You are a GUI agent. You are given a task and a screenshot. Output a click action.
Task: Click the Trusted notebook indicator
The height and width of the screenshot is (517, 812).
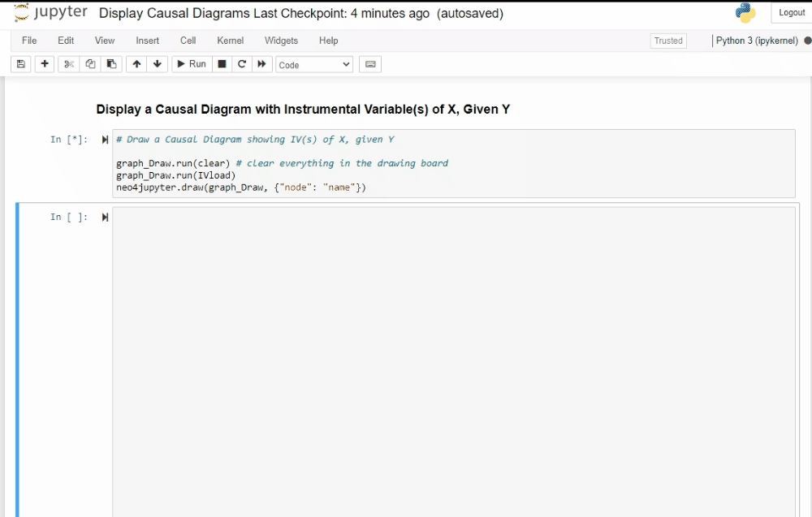point(668,41)
